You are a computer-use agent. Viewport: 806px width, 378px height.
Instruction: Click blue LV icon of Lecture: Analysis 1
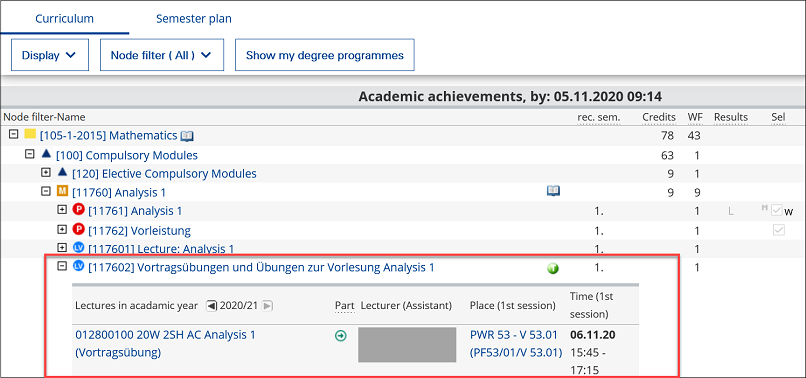78,248
